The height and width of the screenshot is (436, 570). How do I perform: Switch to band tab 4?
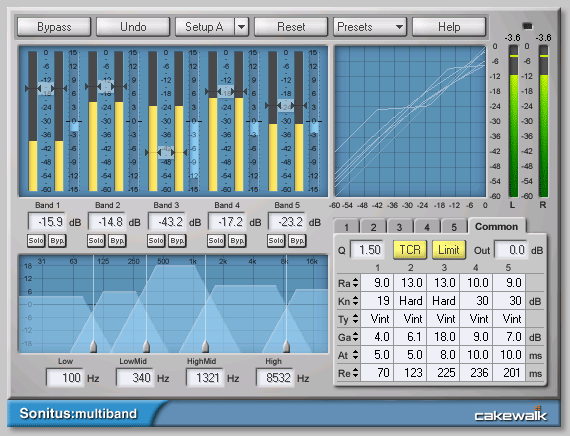point(427,227)
